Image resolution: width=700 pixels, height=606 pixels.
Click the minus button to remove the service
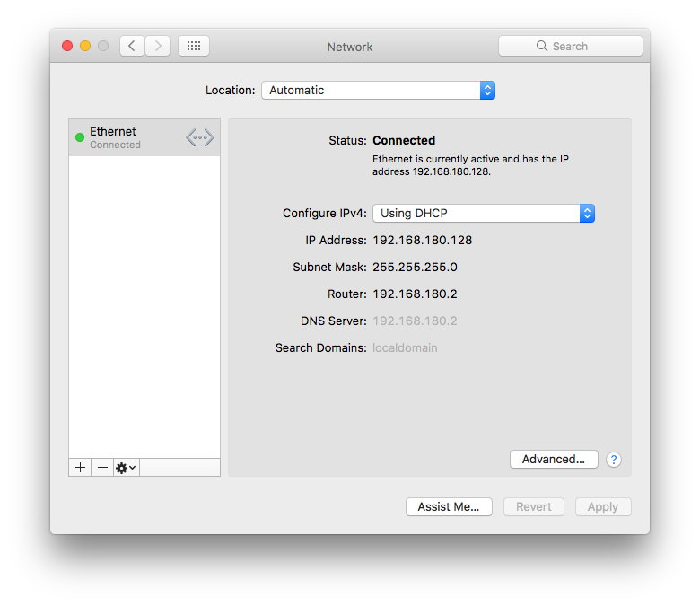coord(102,468)
